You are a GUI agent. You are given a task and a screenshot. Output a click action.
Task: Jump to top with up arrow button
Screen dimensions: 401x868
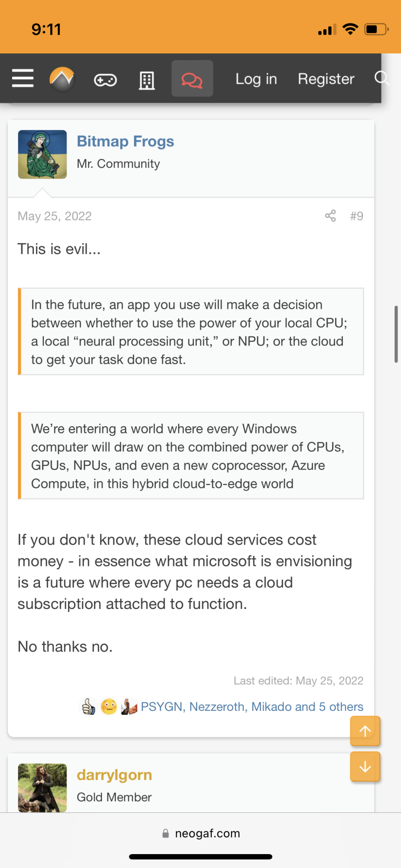tap(365, 731)
